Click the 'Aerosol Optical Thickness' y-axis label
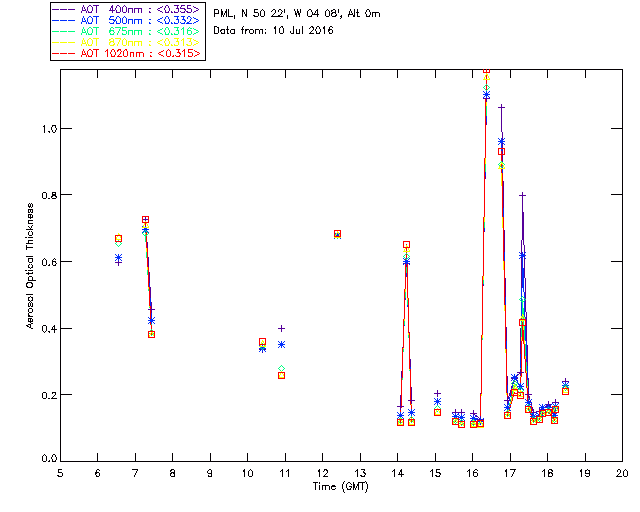Image resolution: width=640 pixels, height=512 pixels. (x=30, y=265)
